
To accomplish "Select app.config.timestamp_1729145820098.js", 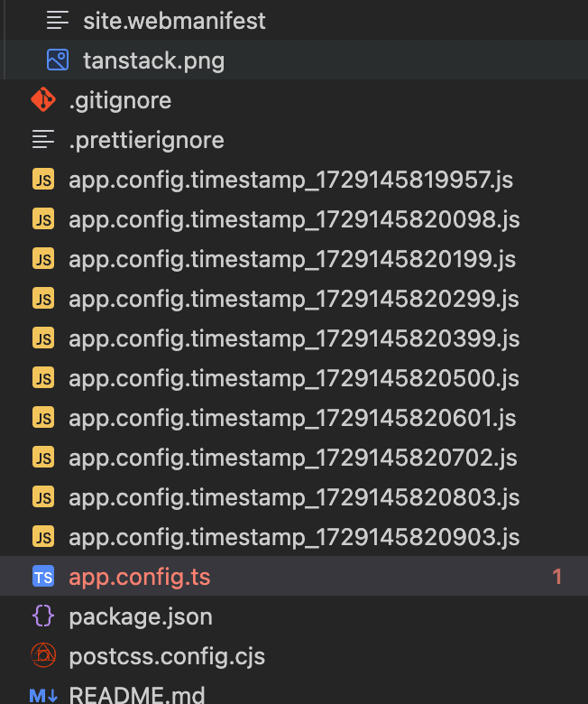I will click(x=294, y=219).
